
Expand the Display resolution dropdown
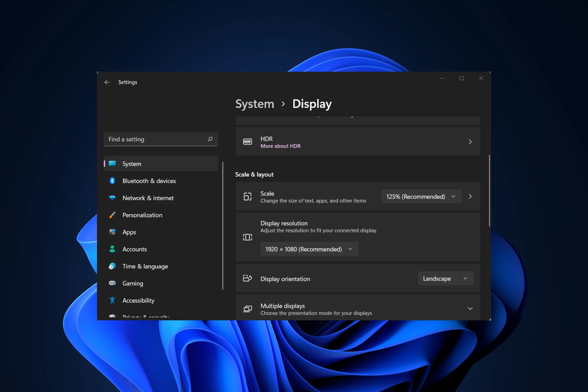(306, 248)
